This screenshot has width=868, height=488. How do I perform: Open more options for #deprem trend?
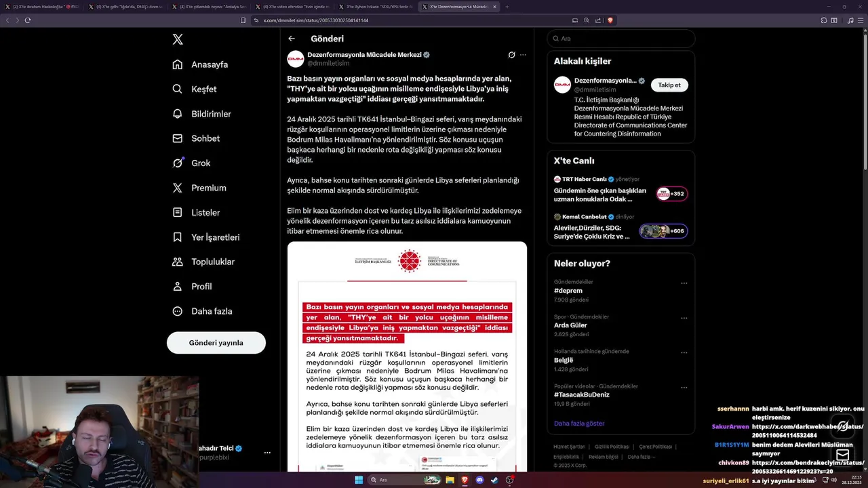click(x=684, y=283)
